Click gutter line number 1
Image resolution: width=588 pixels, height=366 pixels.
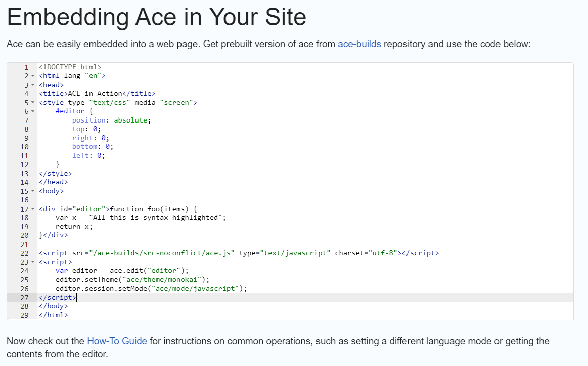26,67
